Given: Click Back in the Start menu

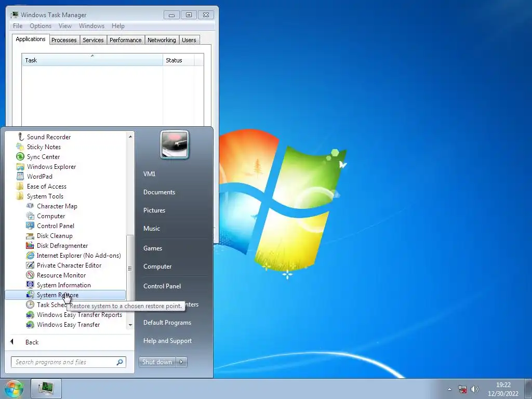Looking at the screenshot, I should (32, 342).
